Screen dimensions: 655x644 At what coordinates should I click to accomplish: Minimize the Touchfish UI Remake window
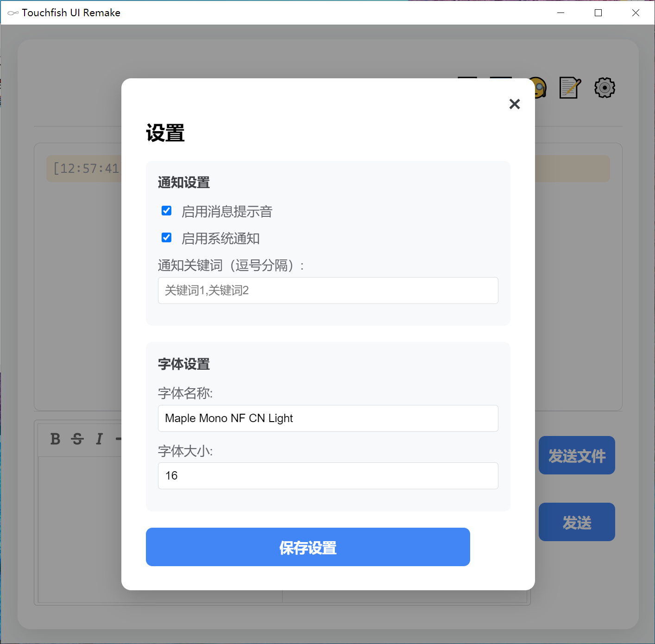(x=561, y=13)
